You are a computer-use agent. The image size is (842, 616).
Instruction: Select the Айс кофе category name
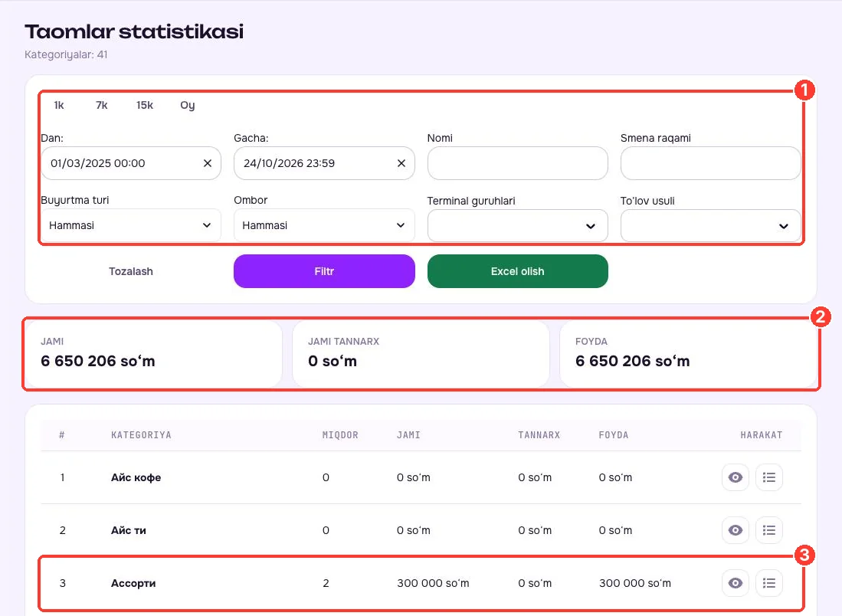(136, 477)
